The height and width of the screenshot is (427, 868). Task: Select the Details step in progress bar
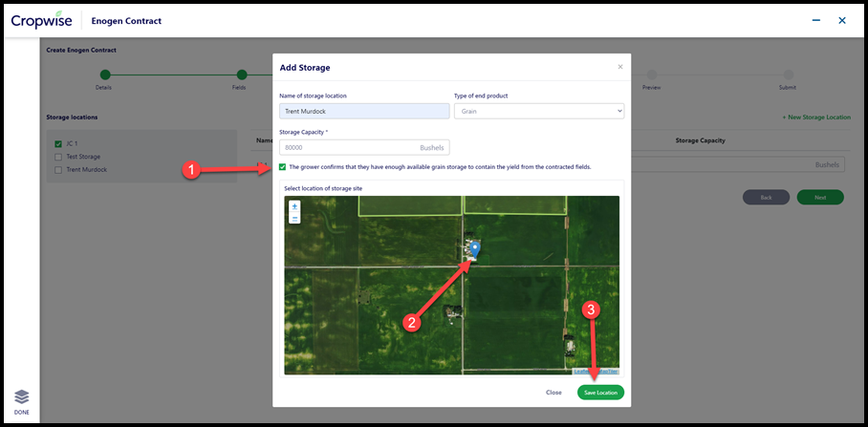pyautogui.click(x=105, y=75)
